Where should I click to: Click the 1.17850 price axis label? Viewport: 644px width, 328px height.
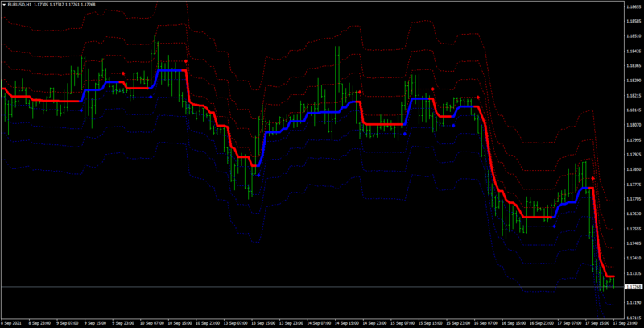click(x=634, y=169)
